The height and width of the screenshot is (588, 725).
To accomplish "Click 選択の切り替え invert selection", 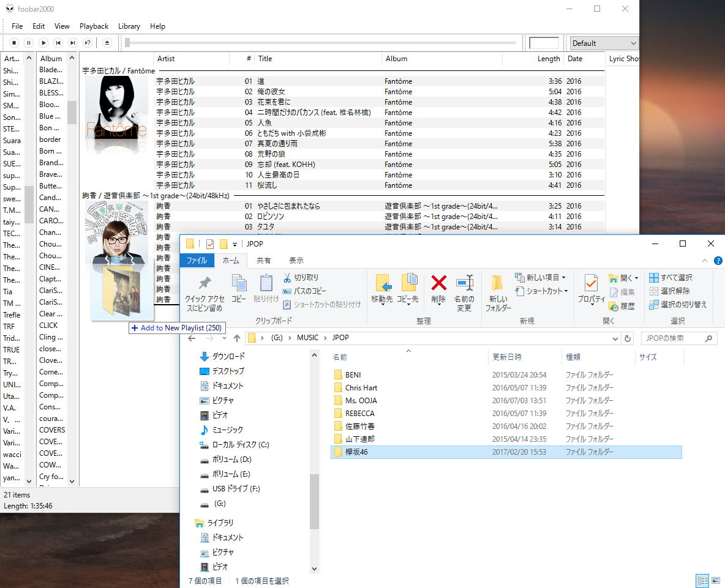I will (x=678, y=304).
